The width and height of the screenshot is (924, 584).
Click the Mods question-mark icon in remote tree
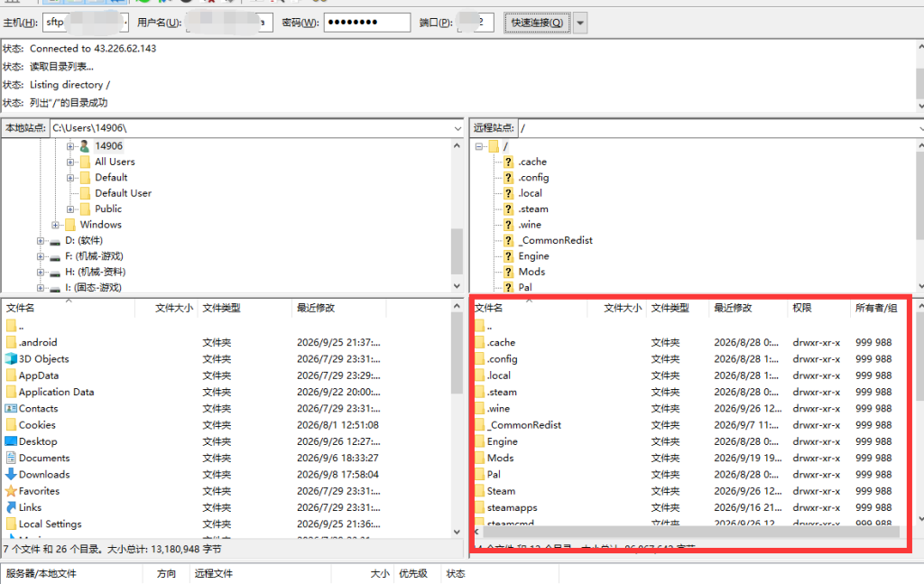(509, 272)
